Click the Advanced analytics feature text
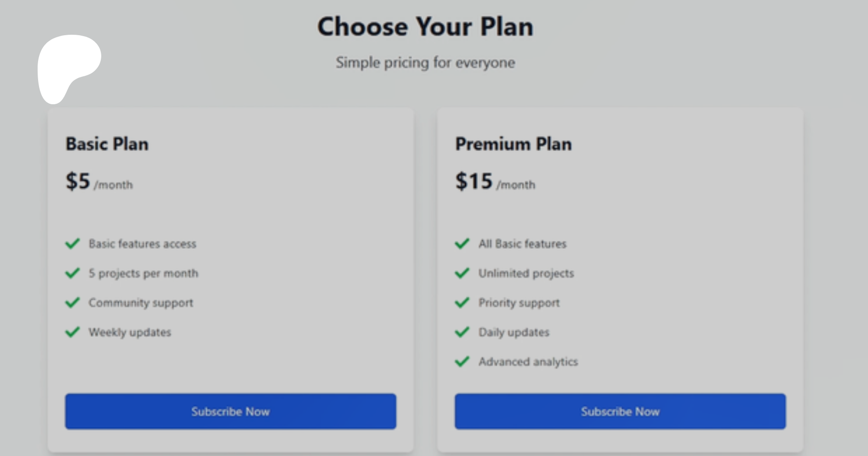 click(x=528, y=362)
